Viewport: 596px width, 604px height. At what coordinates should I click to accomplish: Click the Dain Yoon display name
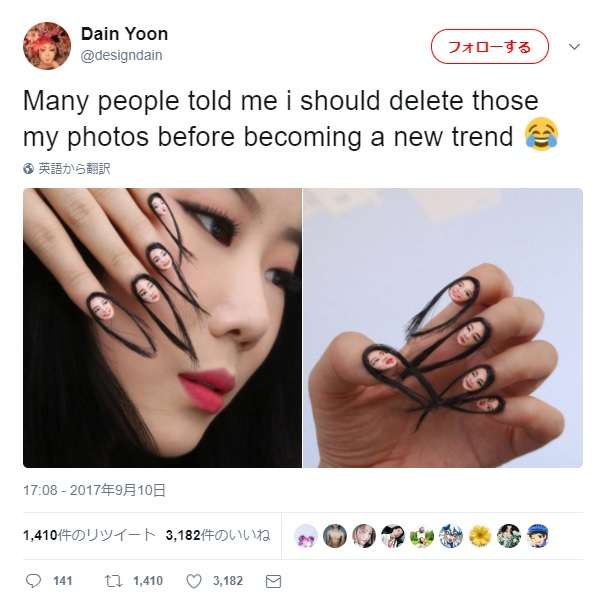(124, 34)
